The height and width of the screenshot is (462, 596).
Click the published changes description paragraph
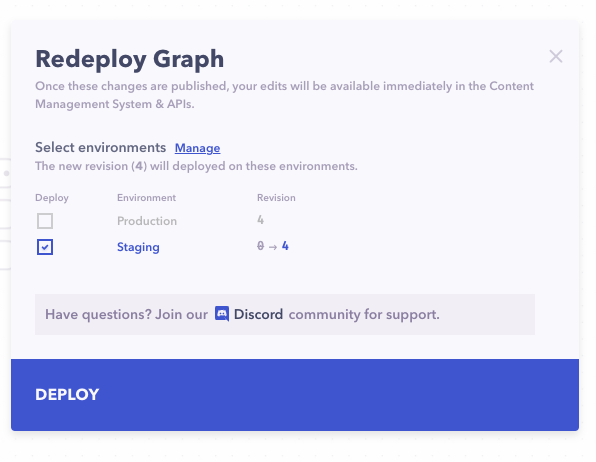click(284, 95)
